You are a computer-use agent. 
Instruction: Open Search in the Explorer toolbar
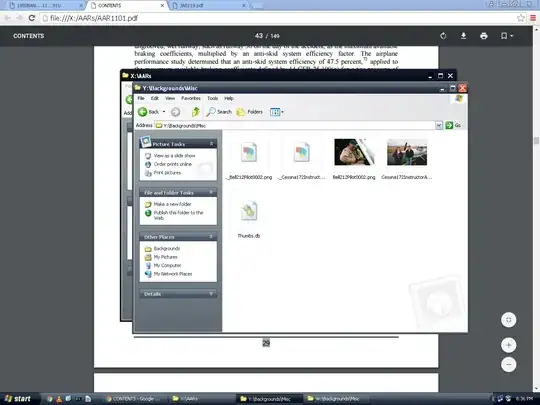click(x=219, y=112)
